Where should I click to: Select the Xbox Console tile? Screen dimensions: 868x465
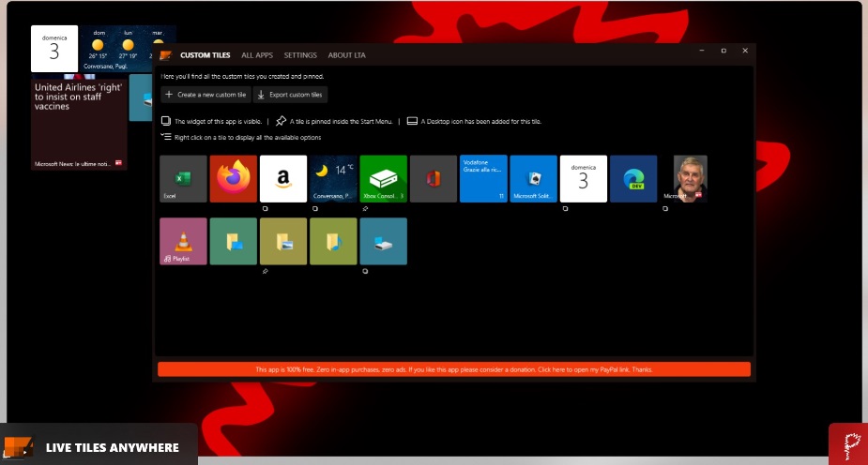(383, 178)
